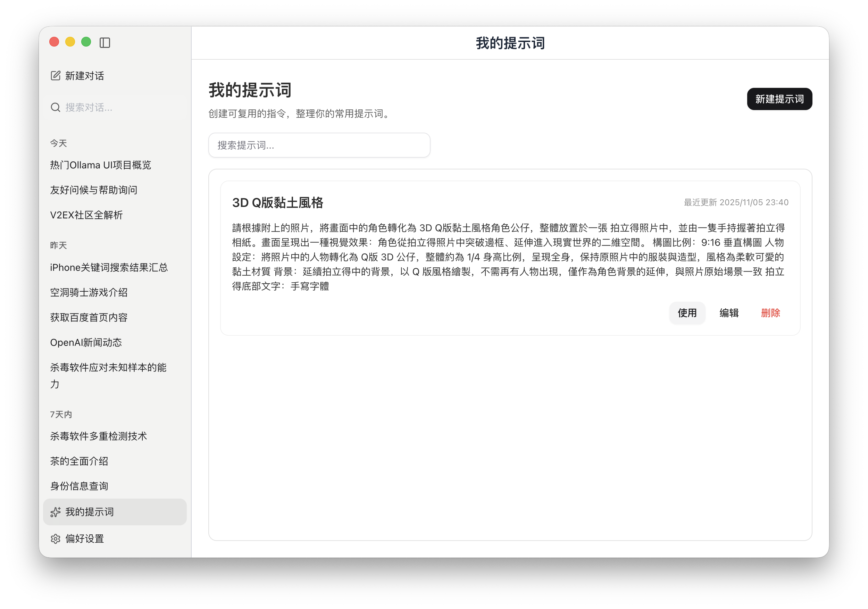Open the 偏好设置 gear icon
This screenshot has height=609, width=868.
coord(56,539)
